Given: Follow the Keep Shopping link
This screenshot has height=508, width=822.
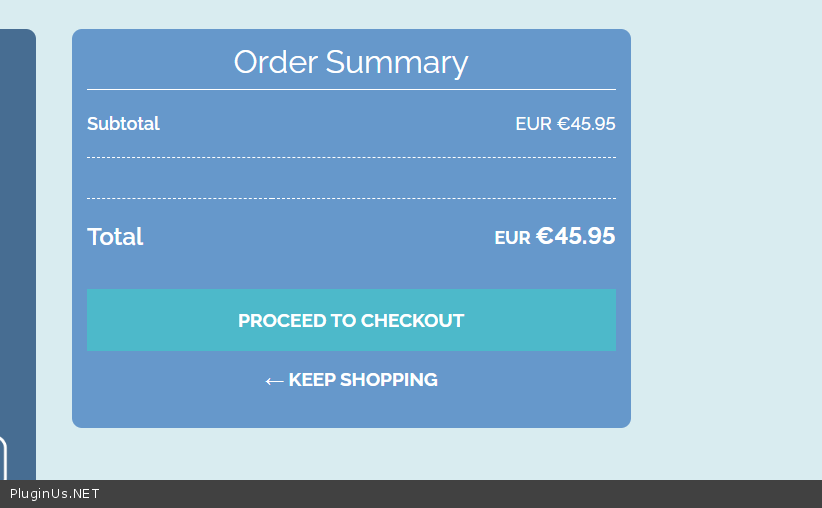Looking at the screenshot, I should point(362,380).
